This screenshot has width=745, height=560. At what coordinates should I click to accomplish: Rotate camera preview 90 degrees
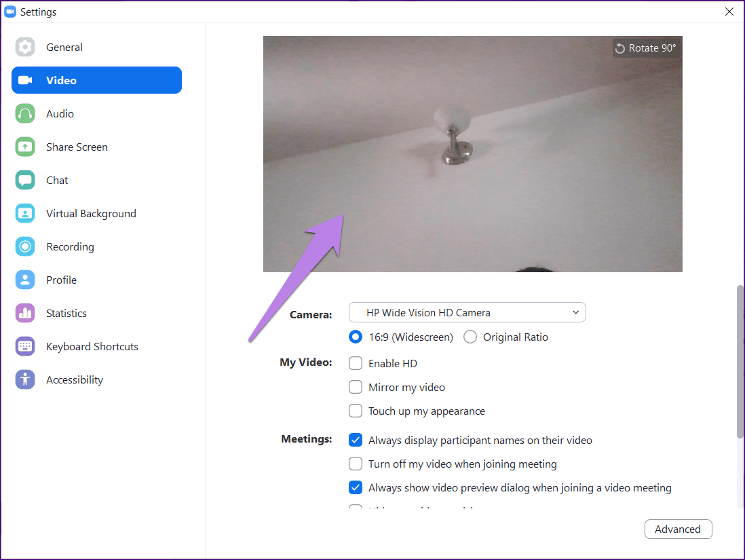point(646,48)
